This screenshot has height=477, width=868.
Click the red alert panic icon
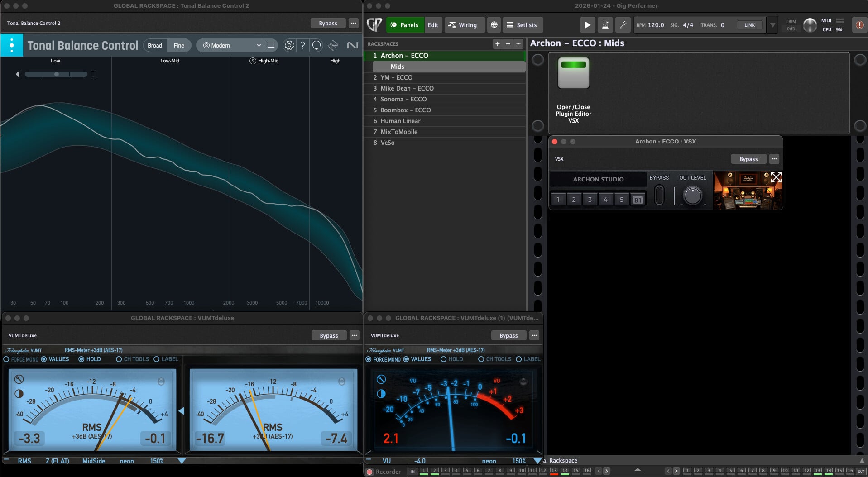click(x=859, y=25)
